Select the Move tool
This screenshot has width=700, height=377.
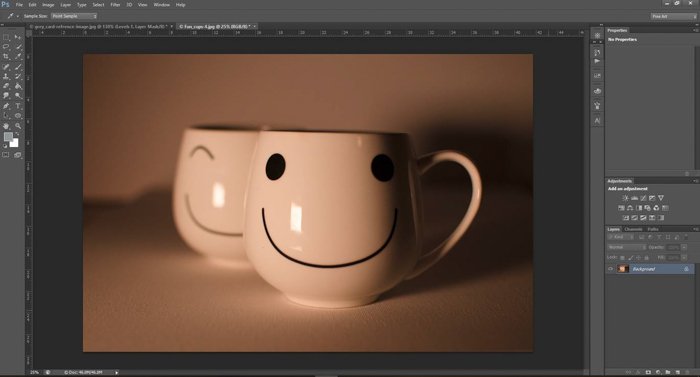[x=18, y=37]
